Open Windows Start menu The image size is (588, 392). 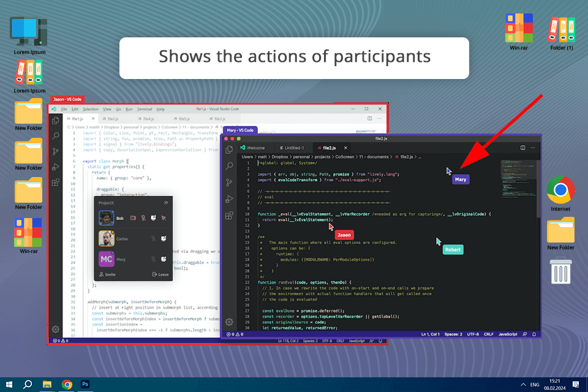[x=9, y=385]
